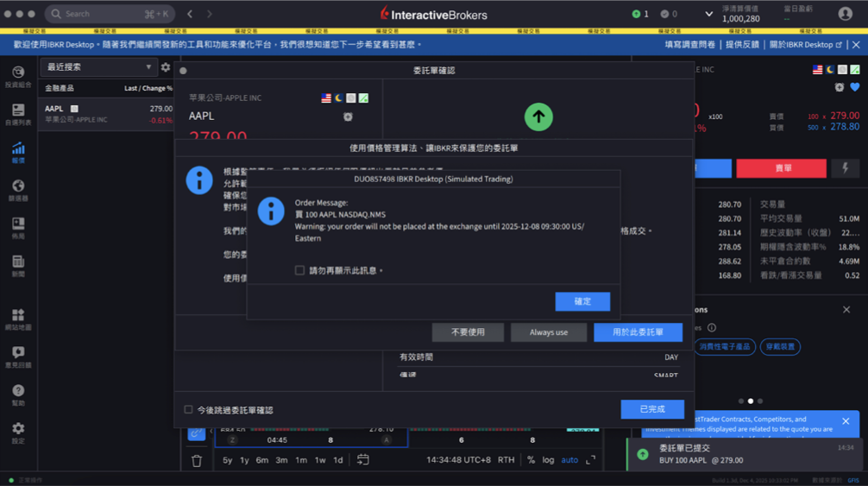The width and height of the screenshot is (868, 486).
Task: Click the 消費性電子產品 theme tag
Action: 725,346
